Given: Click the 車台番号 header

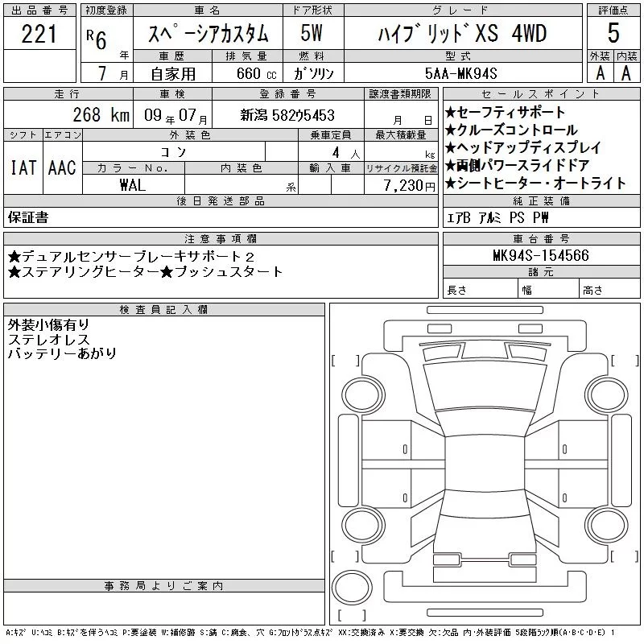Looking at the screenshot, I should [541, 238].
